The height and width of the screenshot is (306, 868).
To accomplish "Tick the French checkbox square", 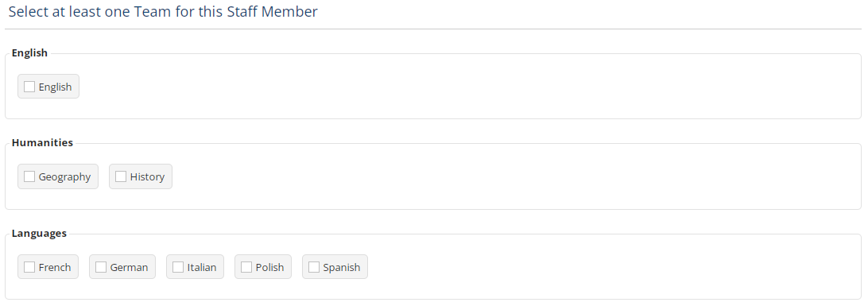I will (29, 267).
